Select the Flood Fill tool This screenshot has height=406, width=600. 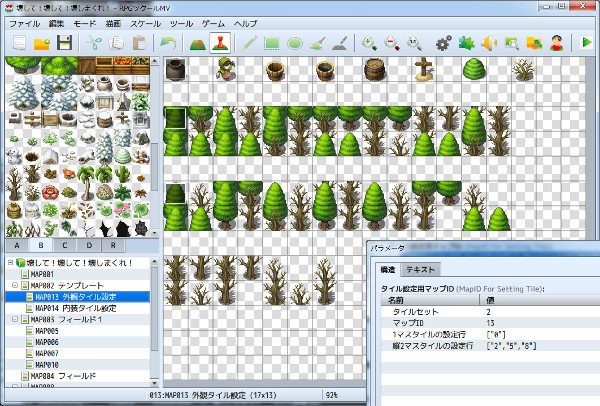point(317,43)
